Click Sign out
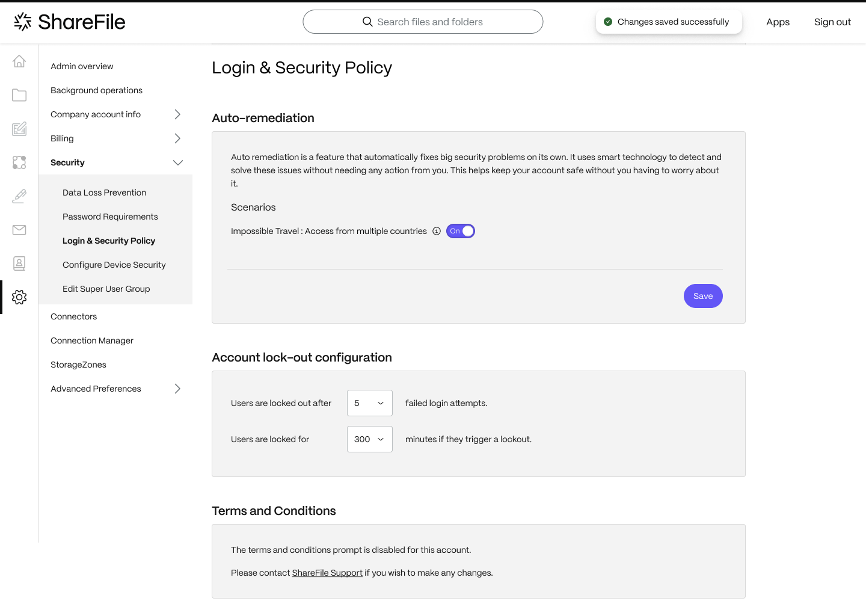The image size is (866, 616). 832,22
